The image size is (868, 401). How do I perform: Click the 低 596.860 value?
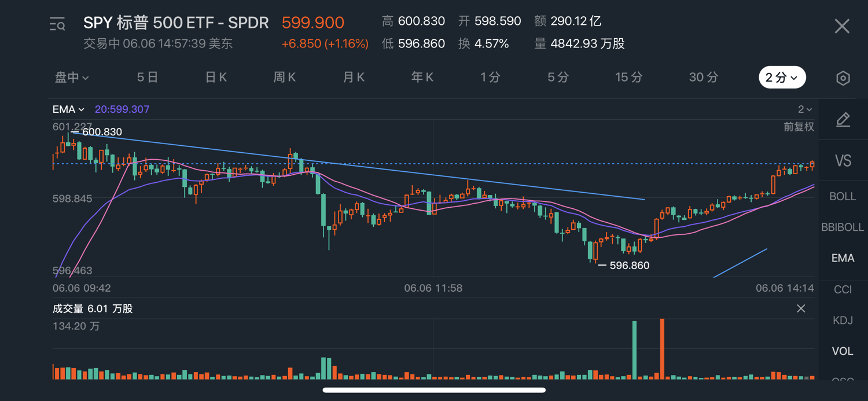[x=413, y=44]
